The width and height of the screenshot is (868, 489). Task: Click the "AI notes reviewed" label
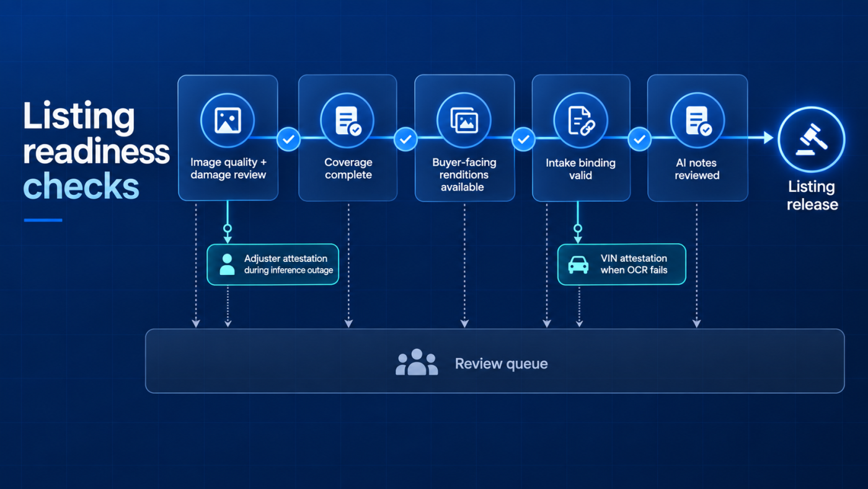(697, 169)
